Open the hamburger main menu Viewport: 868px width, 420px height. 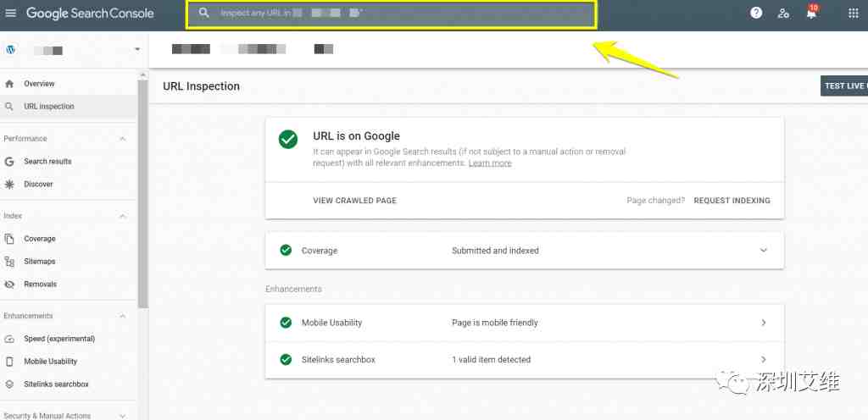10,13
